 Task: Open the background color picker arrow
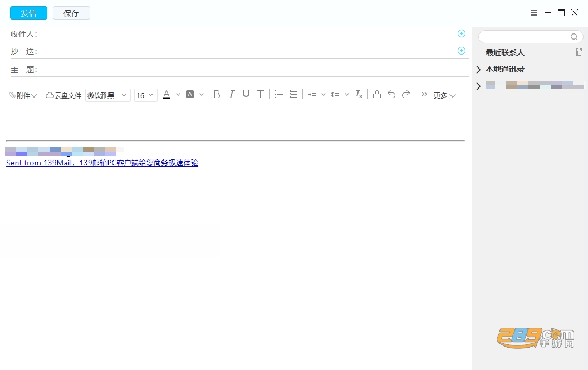pos(202,95)
